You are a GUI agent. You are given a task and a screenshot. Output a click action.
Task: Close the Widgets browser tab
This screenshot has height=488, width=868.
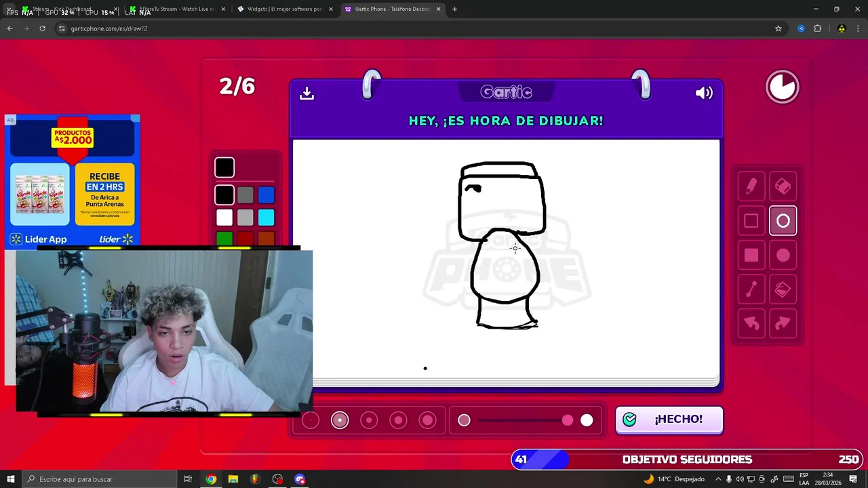(331, 9)
